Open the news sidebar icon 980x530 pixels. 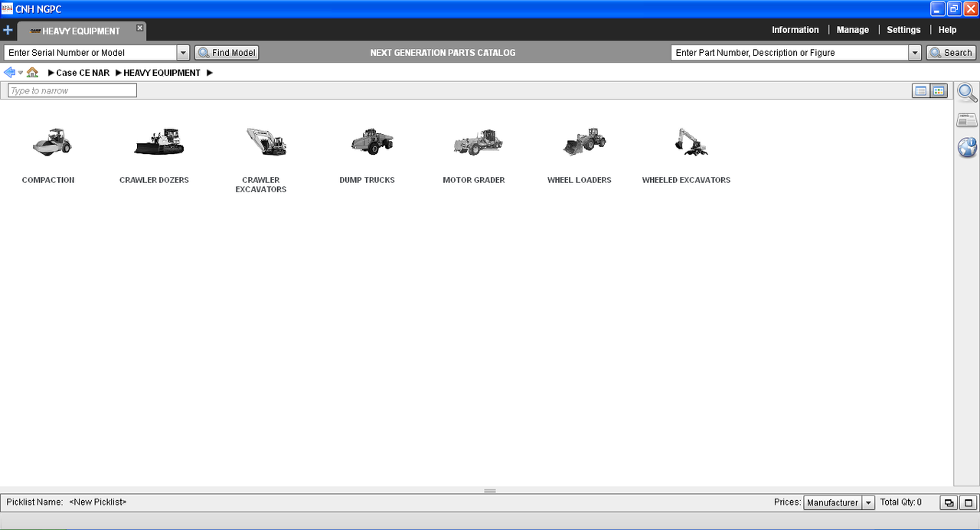click(967, 119)
